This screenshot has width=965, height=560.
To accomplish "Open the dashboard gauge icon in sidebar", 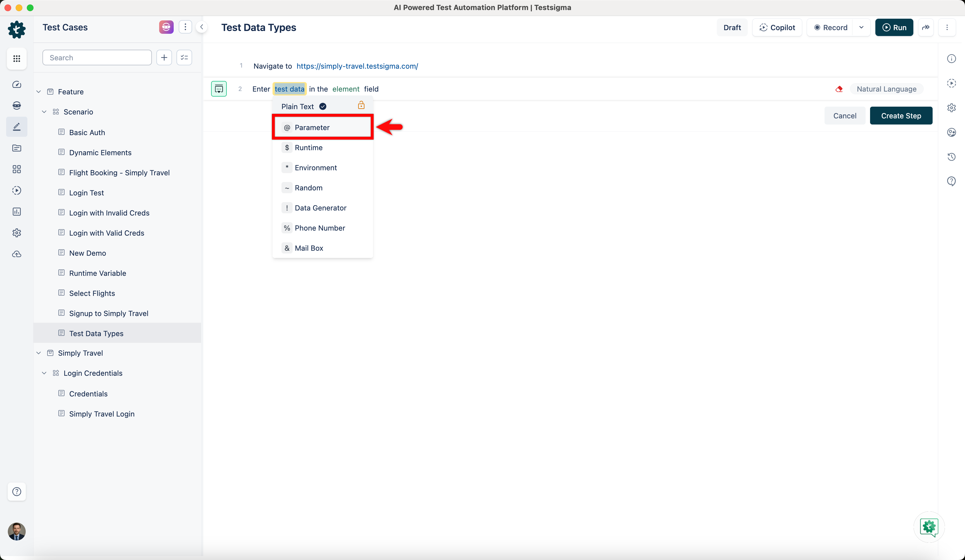I will pos(16,85).
